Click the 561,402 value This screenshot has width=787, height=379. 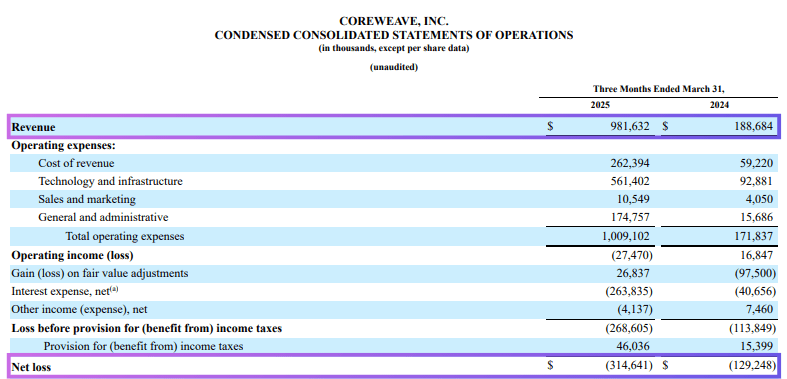[629, 181]
